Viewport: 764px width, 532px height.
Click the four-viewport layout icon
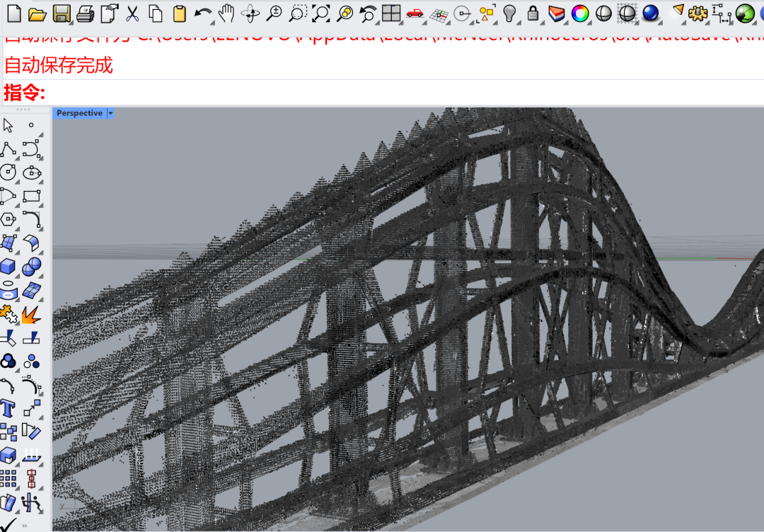coord(390,13)
